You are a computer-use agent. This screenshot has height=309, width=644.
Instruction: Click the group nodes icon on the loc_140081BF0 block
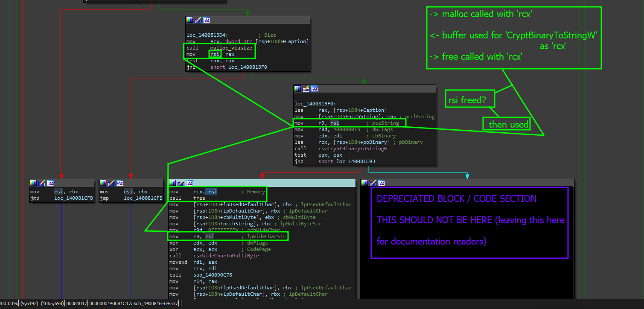pyautogui.click(x=315, y=89)
